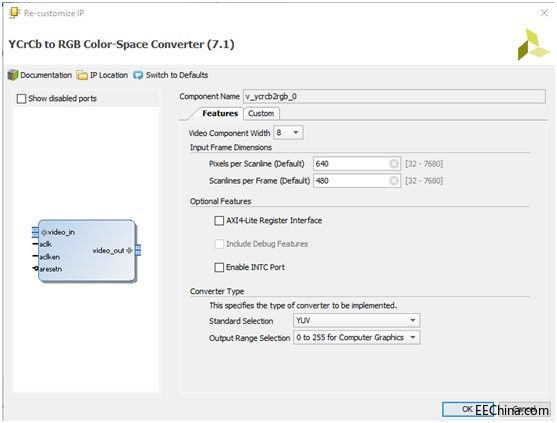Click the Cancel button
Screen dimensions: 557x423
524,410
